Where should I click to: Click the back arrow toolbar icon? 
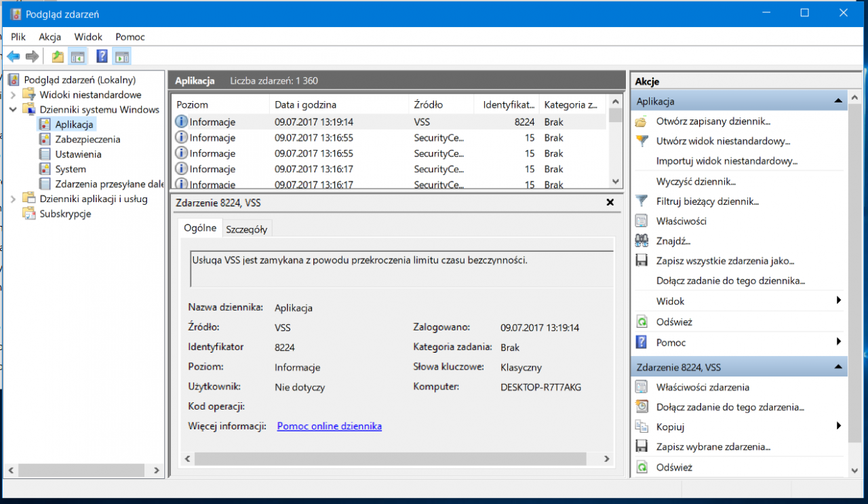point(14,57)
